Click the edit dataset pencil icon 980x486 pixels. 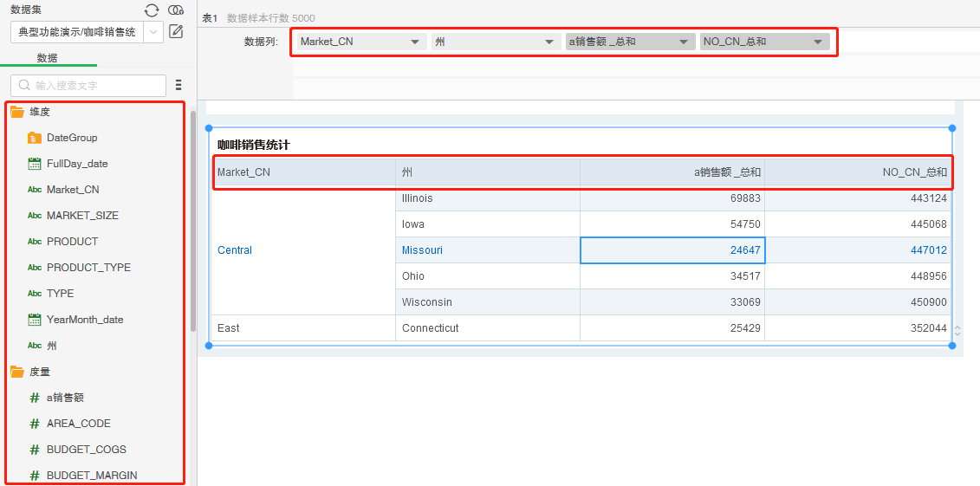(x=176, y=32)
